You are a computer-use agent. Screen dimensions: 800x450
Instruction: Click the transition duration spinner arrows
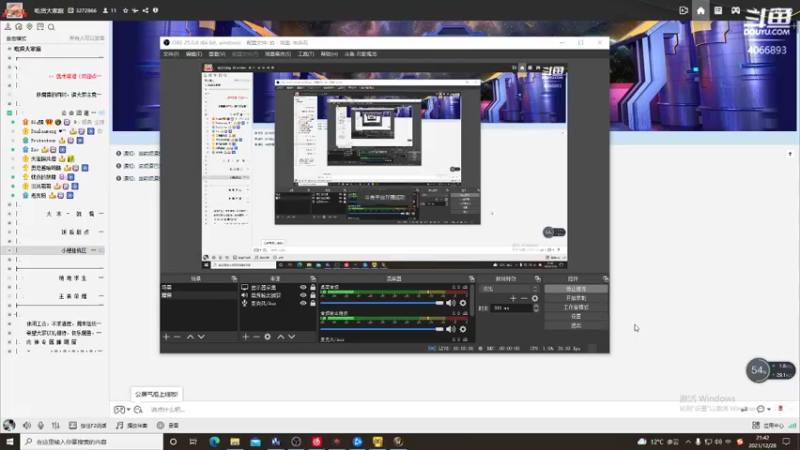click(536, 308)
